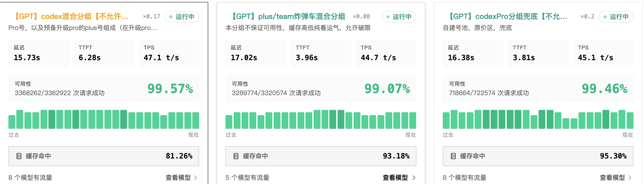The image size is (644, 184).
Task: Click 3368262/3382922 次请求成功 text
Action: (60, 93)
